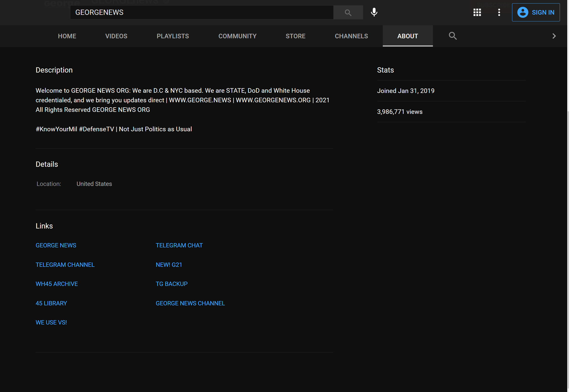Click the Details heading
Image resolution: width=569 pixels, height=392 pixels.
click(x=47, y=164)
